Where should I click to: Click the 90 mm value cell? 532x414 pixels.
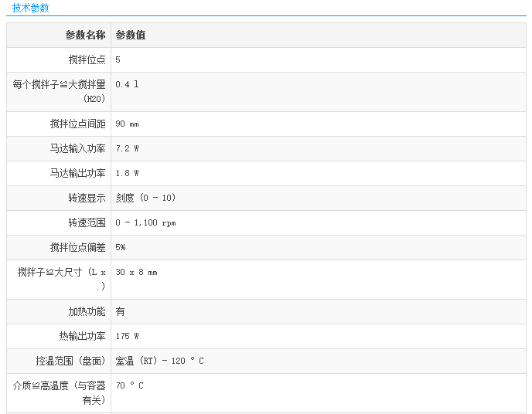(x=127, y=124)
